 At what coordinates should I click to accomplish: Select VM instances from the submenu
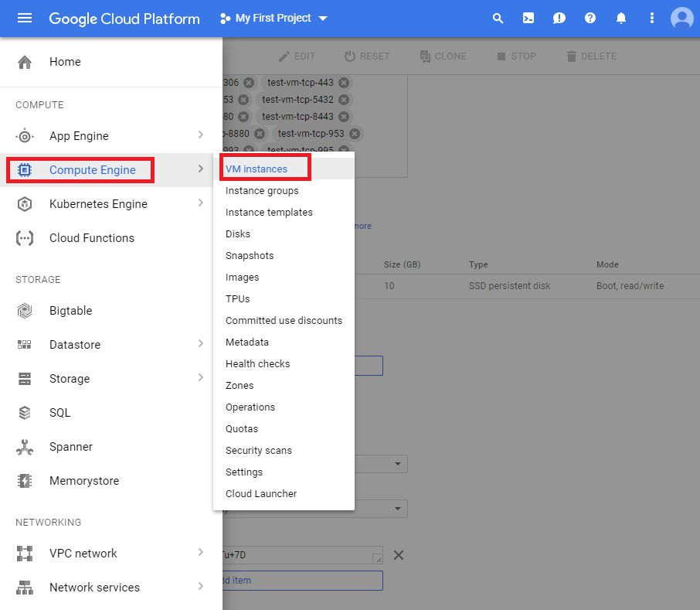click(x=257, y=169)
